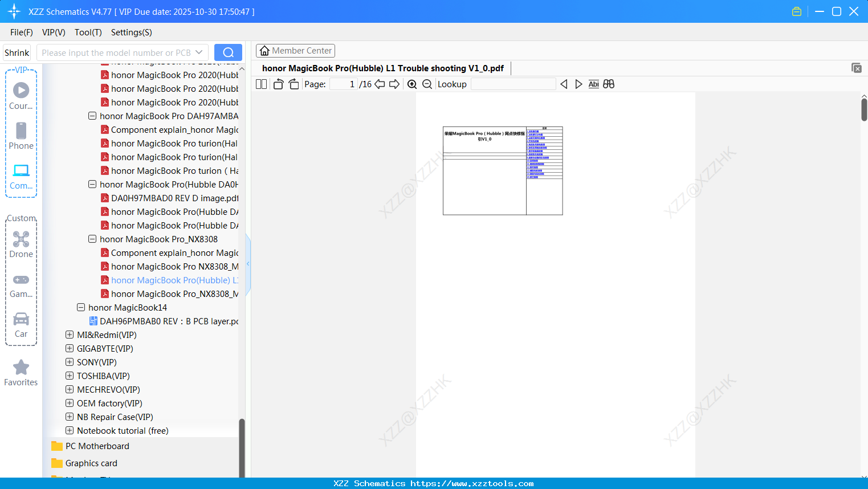This screenshot has width=868, height=489.
Task: Click the tree panel vertical scrollbar thumb
Action: click(x=242, y=448)
